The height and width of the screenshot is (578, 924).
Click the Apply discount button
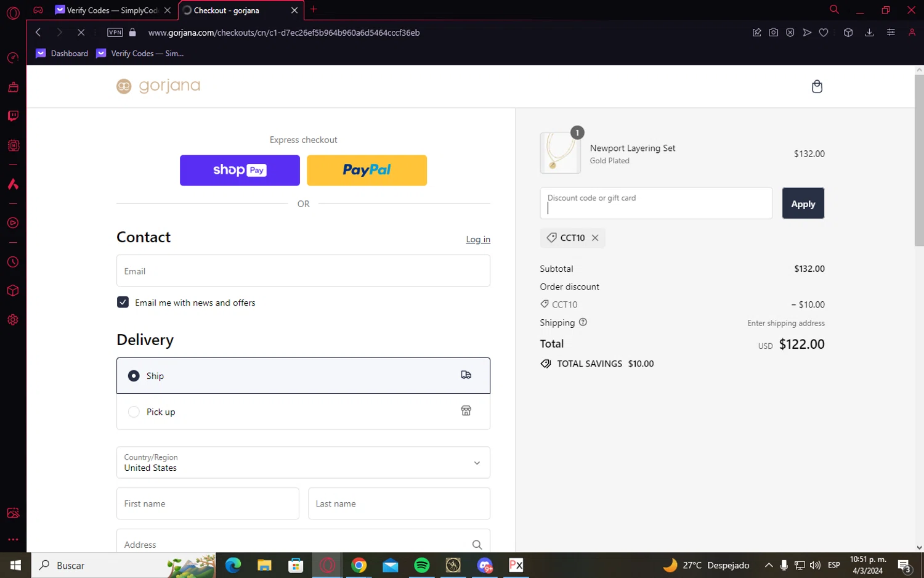pos(803,203)
